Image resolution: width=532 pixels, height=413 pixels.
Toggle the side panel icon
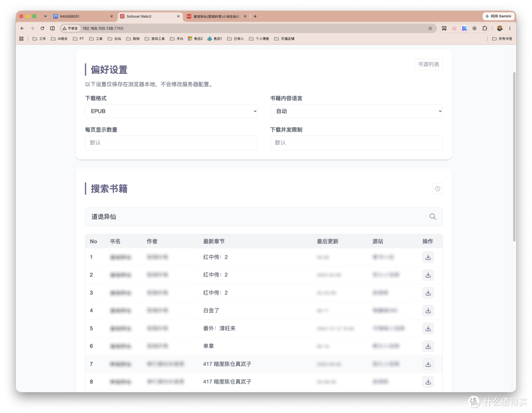pyautogui.click(x=52, y=29)
